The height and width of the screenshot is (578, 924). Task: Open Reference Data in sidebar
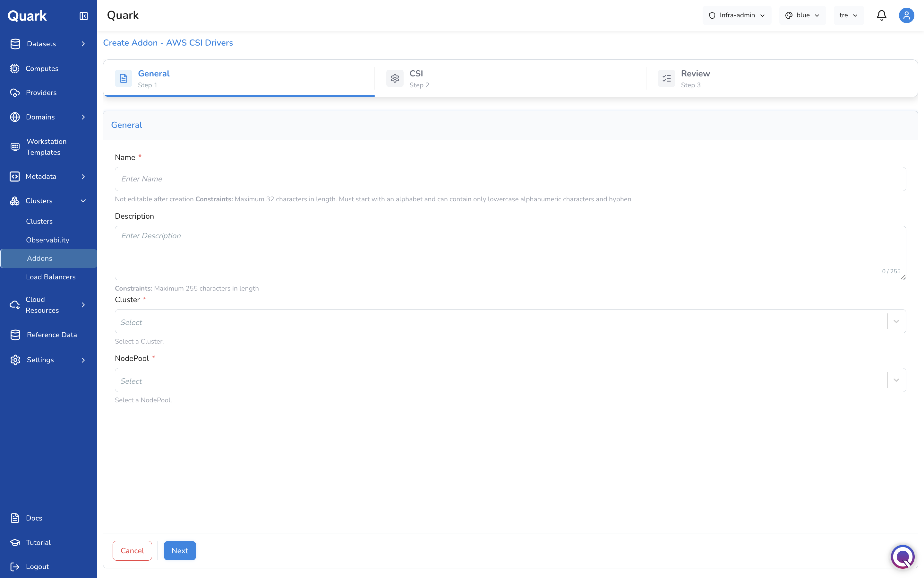tap(52, 335)
